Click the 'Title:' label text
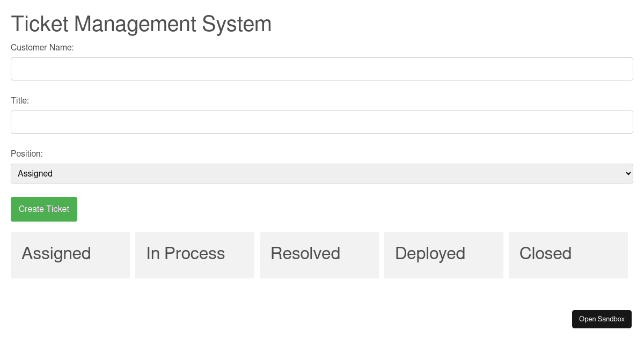 coord(20,101)
